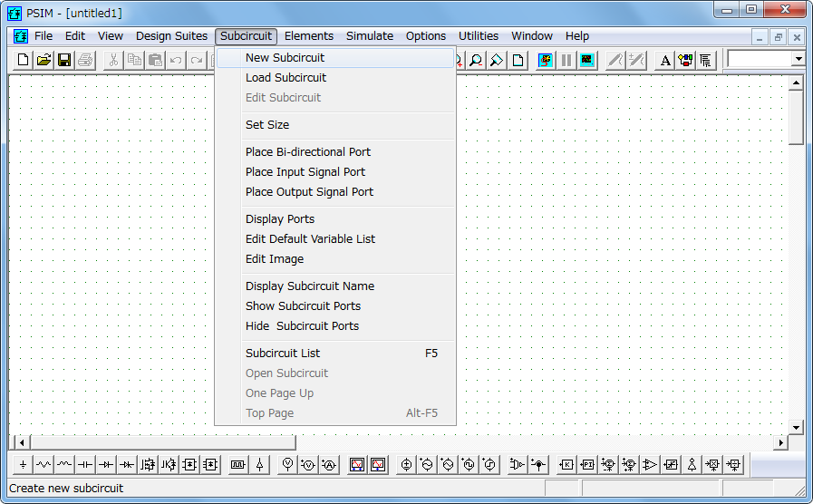The width and height of the screenshot is (813, 504).
Task: Click the horizontal scrollbar left arrow
Action: pos(22,442)
